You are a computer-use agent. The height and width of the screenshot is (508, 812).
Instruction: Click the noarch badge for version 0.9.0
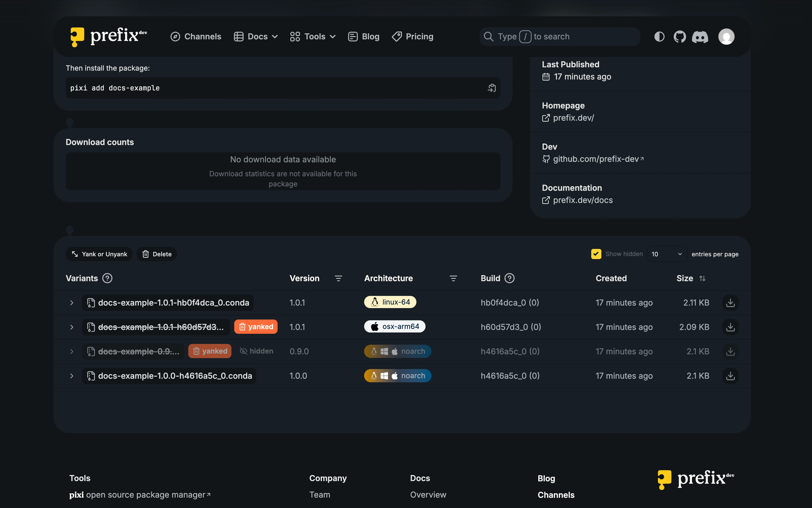click(397, 352)
